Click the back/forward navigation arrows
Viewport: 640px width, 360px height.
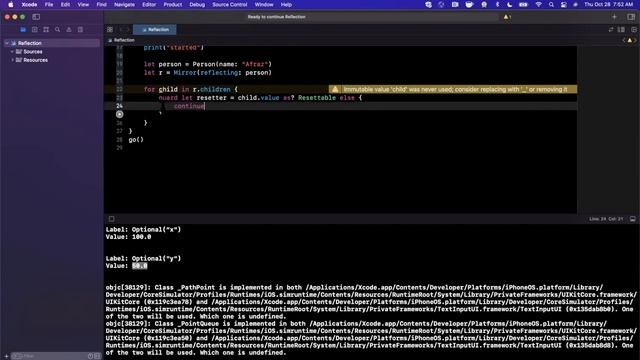pos(124,29)
